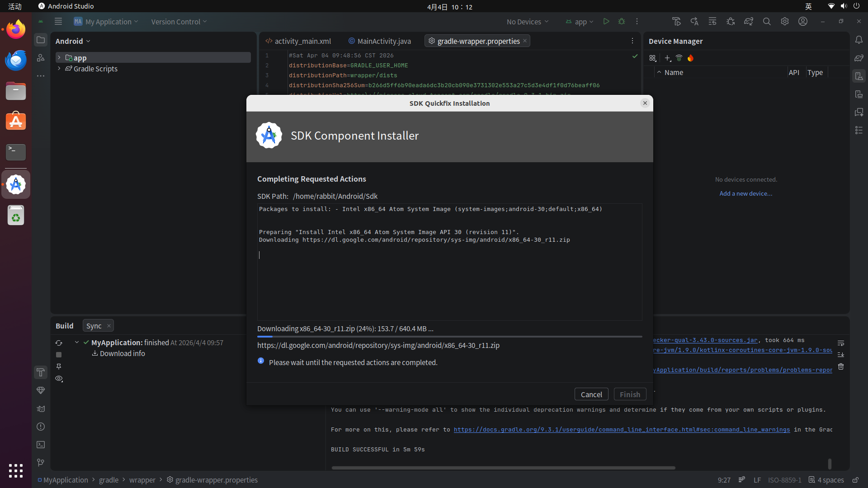Toggle the pin icon in Build panel
Screen dimensions: 868x488
59,366
